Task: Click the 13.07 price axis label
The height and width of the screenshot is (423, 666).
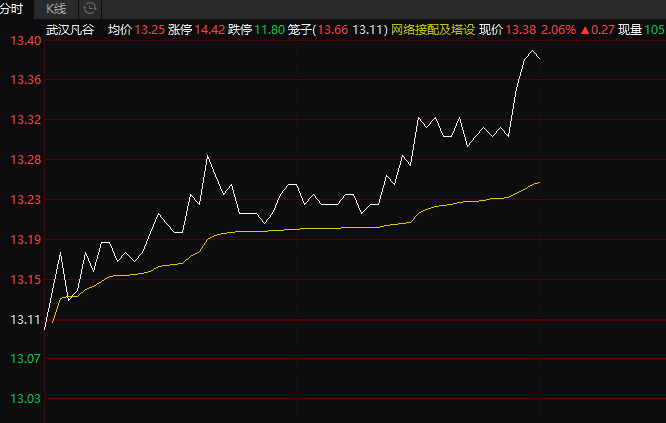Action: [26, 359]
